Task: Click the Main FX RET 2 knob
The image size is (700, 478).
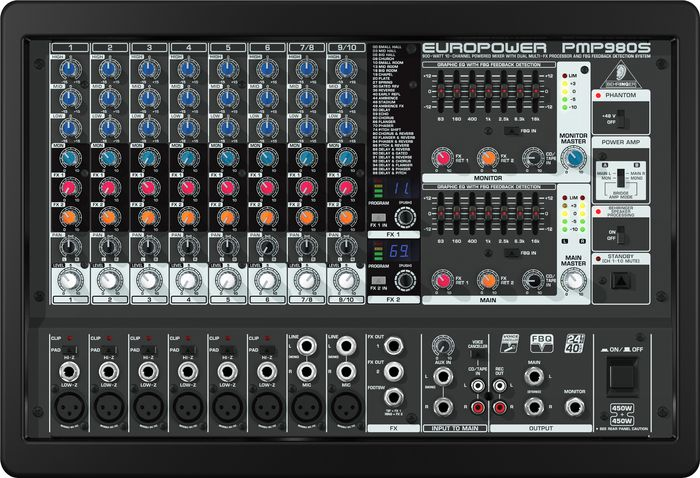Action: pos(488,280)
